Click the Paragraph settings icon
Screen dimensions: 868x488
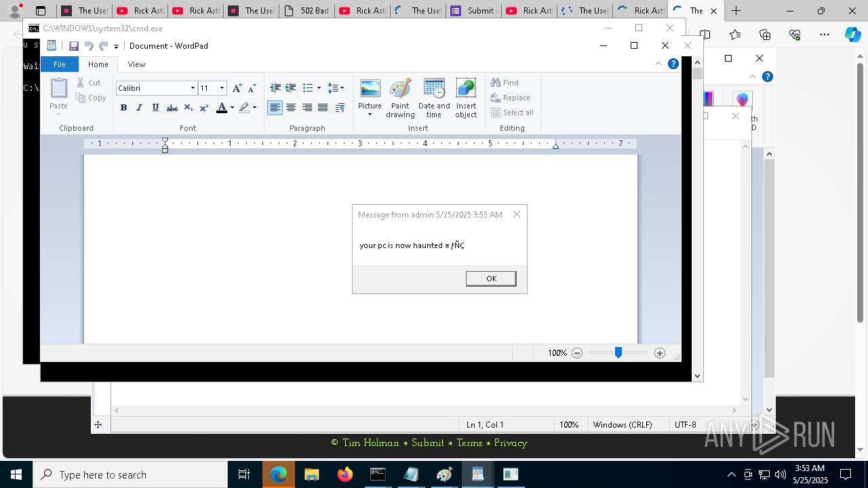coord(340,108)
